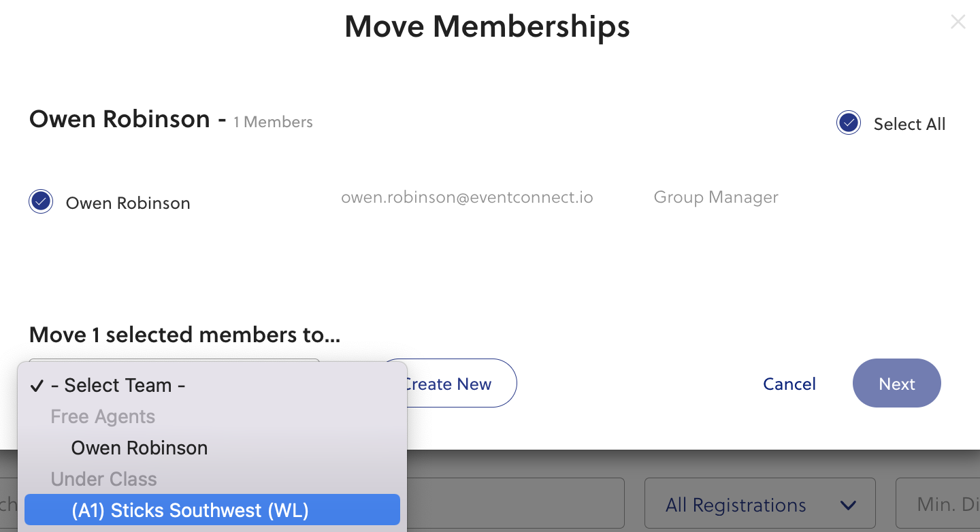Click the Select All text label

click(909, 124)
